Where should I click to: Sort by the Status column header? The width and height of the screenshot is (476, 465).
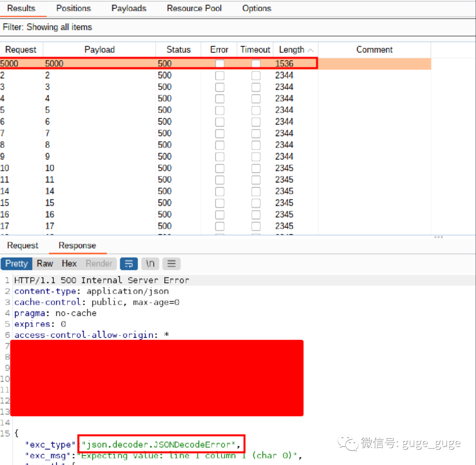pos(178,50)
